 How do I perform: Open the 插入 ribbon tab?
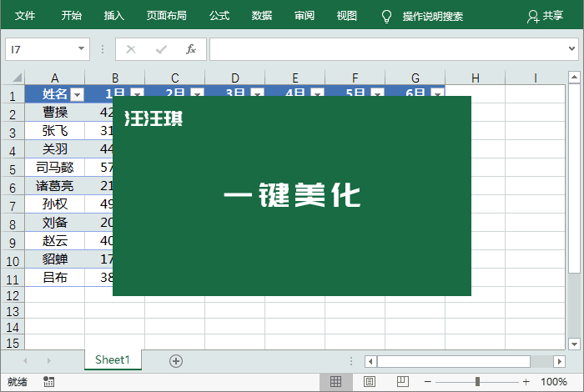point(114,16)
